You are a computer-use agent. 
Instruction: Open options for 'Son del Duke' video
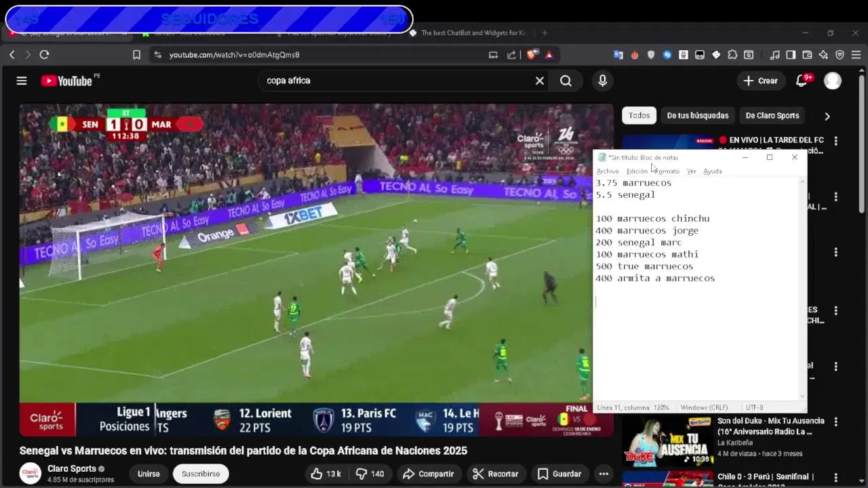[x=835, y=422]
